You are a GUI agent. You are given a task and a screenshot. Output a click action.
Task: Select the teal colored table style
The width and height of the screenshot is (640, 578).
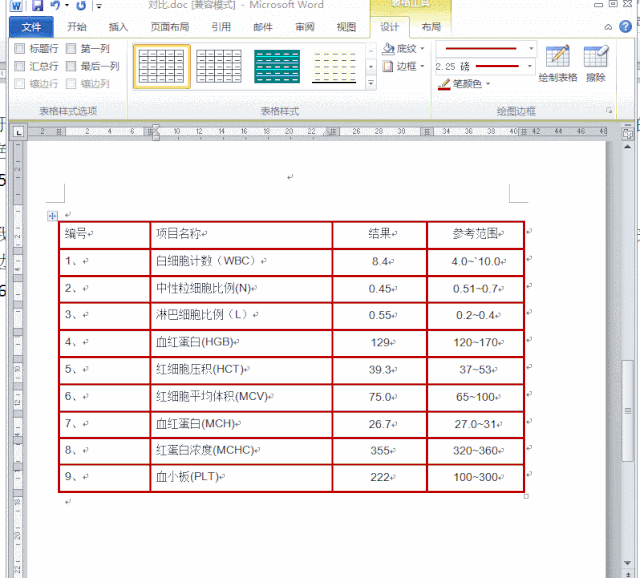point(277,66)
